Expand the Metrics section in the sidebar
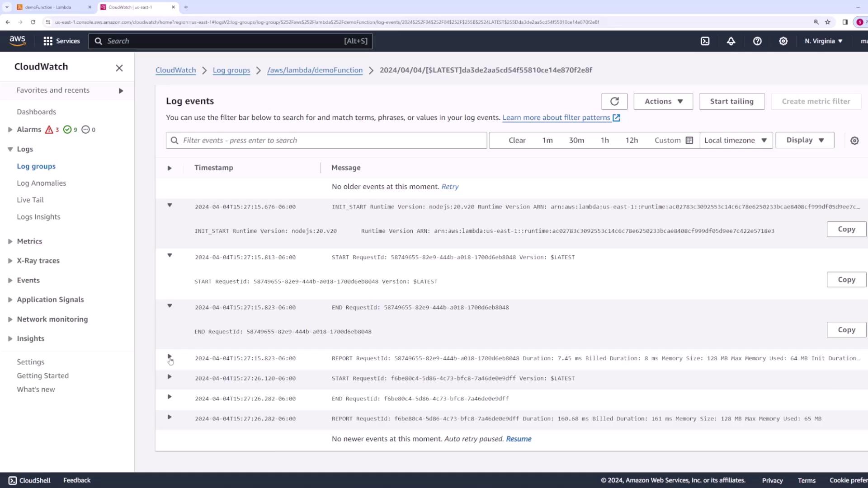Screen dimensions: 868x488 coord(10,241)
